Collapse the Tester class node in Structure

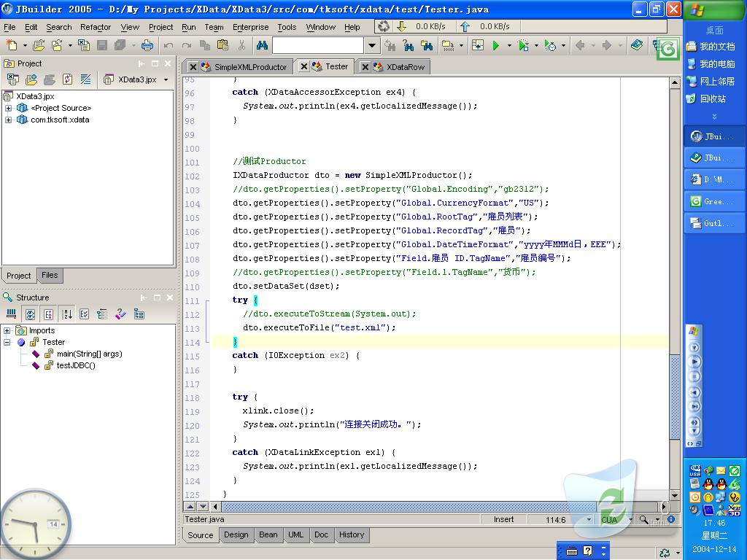tap(7, 342)
